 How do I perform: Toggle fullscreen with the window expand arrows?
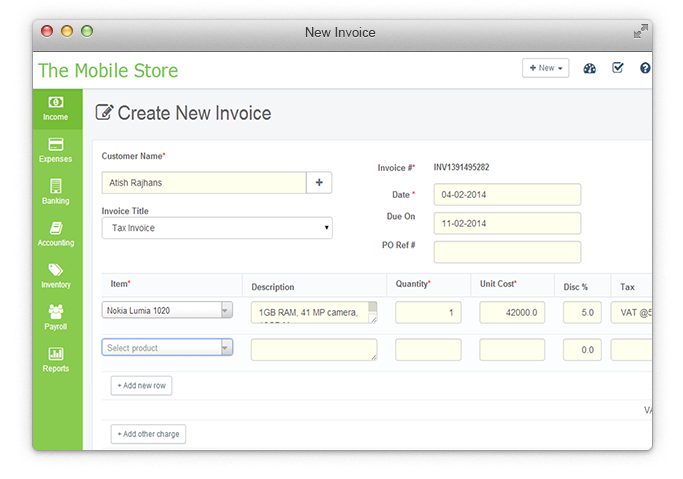click(x=640, y=31)
